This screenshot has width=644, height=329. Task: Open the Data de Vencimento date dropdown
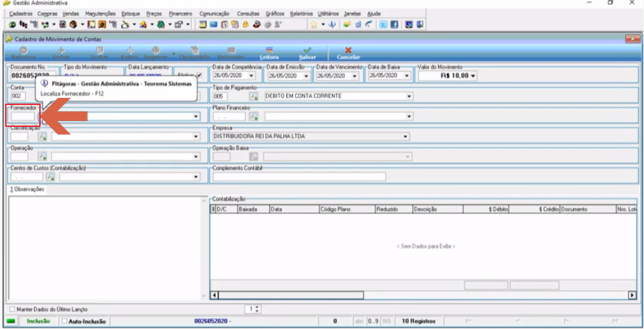[355, 76]
